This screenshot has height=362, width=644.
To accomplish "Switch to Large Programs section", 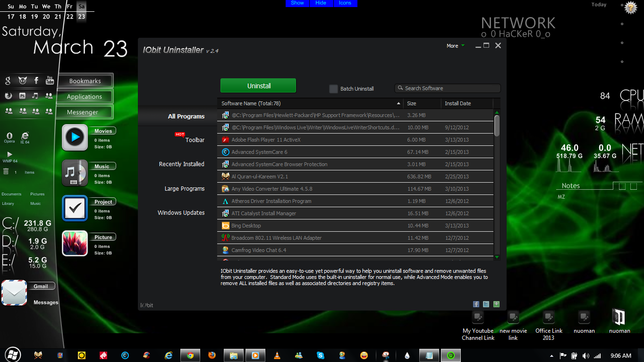I will 185,189.
